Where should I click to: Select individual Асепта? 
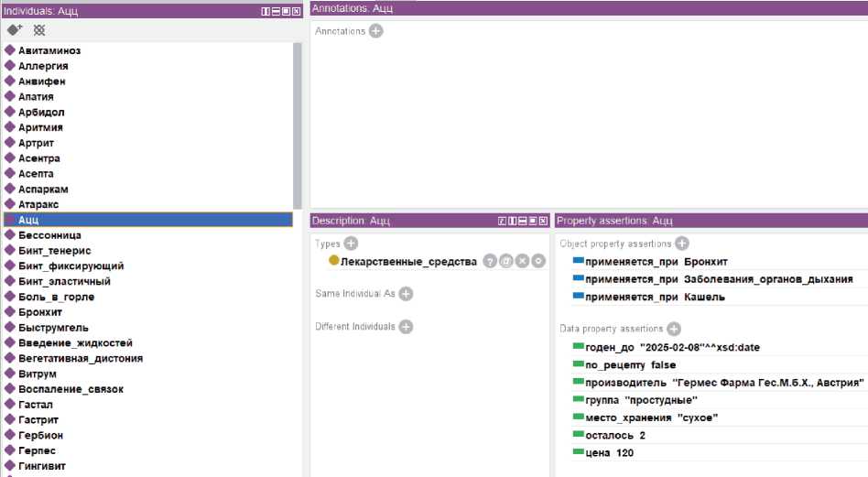pyautogui.click(x=36, y=174)
